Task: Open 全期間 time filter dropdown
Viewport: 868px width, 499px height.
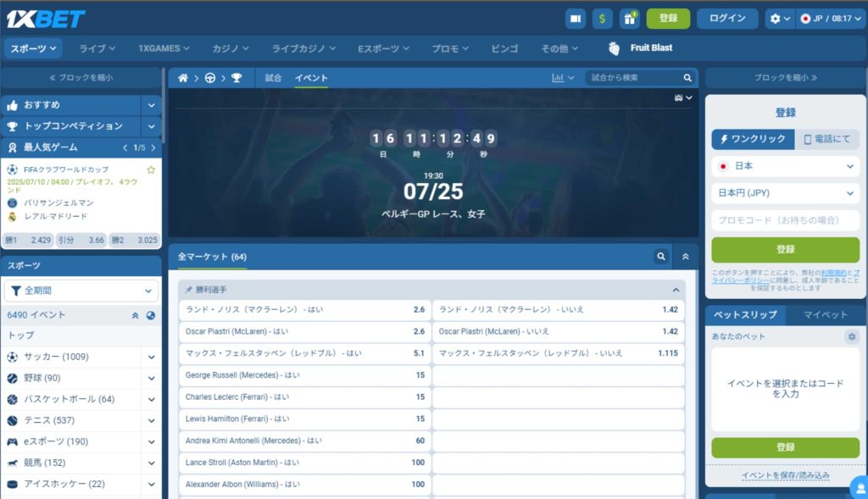Action: 81,291
